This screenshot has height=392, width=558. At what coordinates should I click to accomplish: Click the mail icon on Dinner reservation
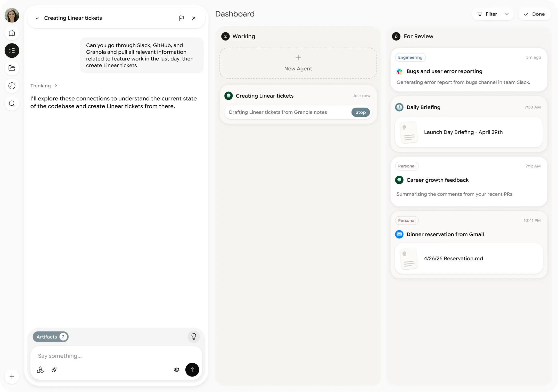pyautogui.click(x=399, y=234)
